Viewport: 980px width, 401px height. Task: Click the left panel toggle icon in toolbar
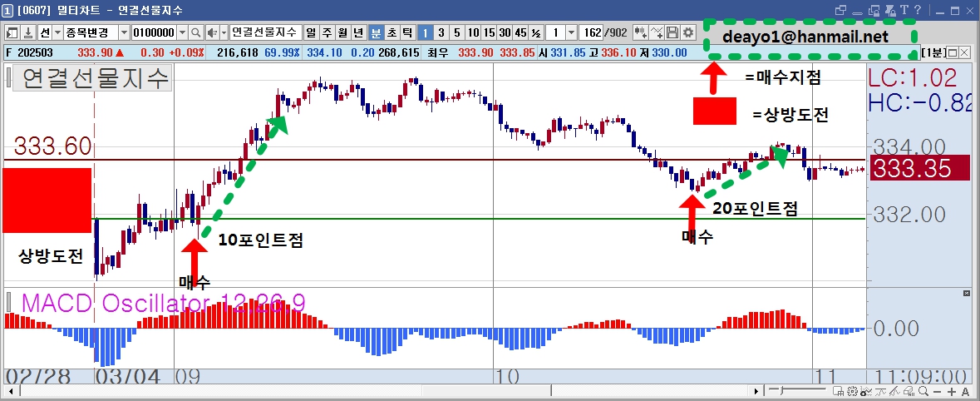tap(12, 32)
